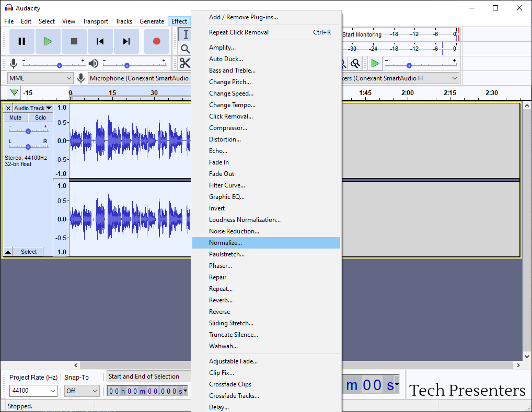This screenshot has height=412, width=532.
Task: Click the Pause transport button
Action: [x=22, y=41]
